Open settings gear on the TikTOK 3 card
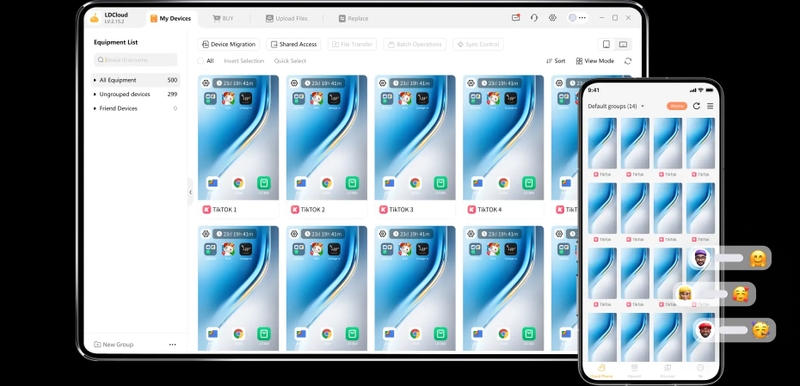This screenshot has height=386, width=800. tap(383, 83)
